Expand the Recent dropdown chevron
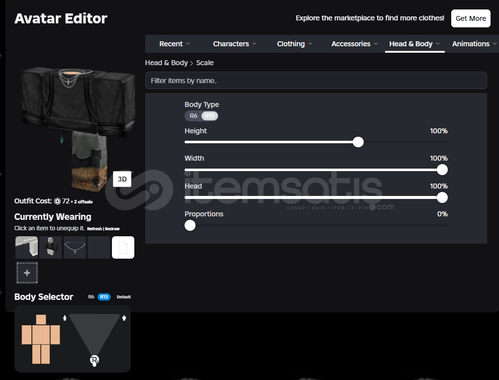 pos(188,44)
